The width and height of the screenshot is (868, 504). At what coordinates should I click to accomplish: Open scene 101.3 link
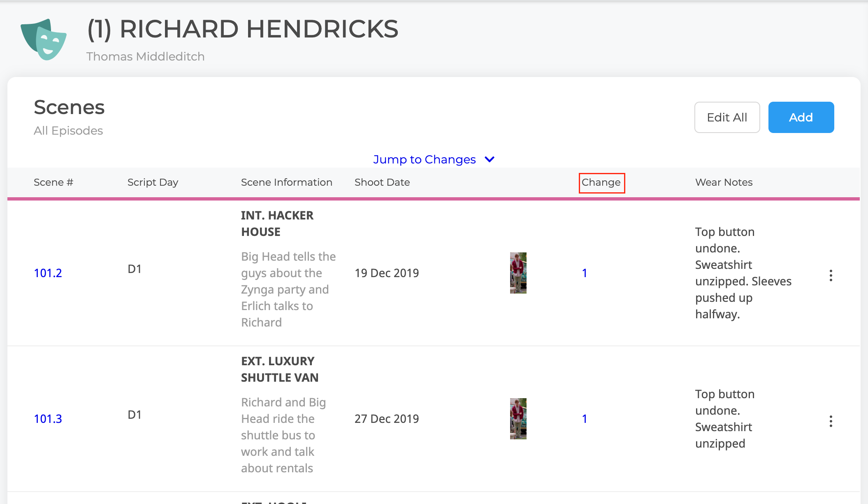(48, 419)
